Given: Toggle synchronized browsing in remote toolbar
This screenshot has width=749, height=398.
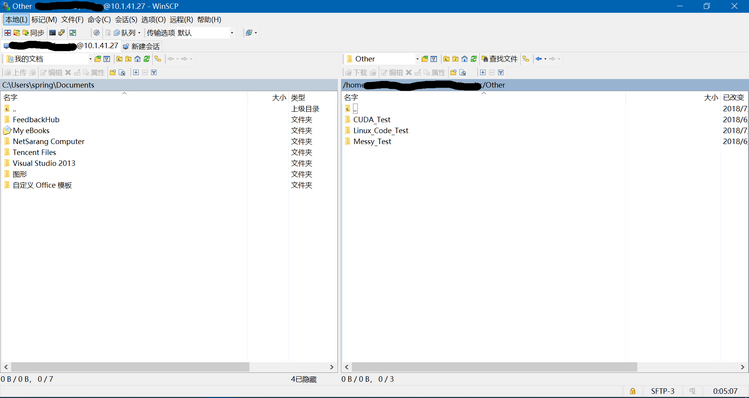Looking at the screenshot, I should click(x=525, y=59).
